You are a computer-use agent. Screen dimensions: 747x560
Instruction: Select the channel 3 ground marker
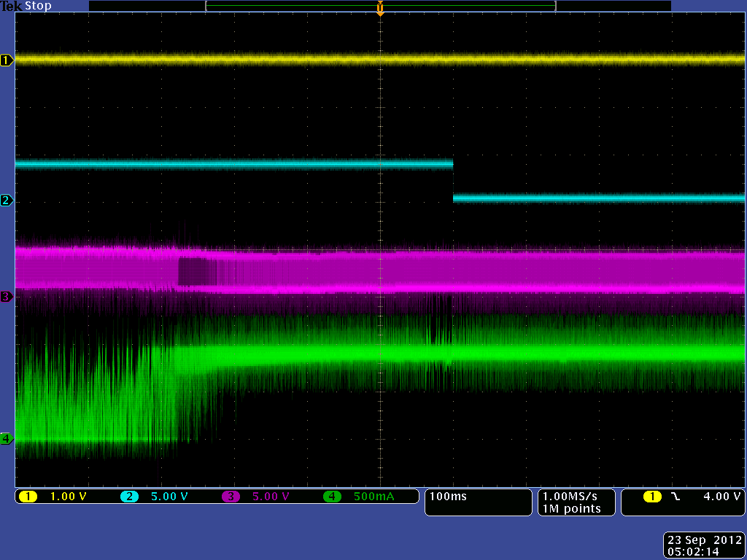[7, 297]
